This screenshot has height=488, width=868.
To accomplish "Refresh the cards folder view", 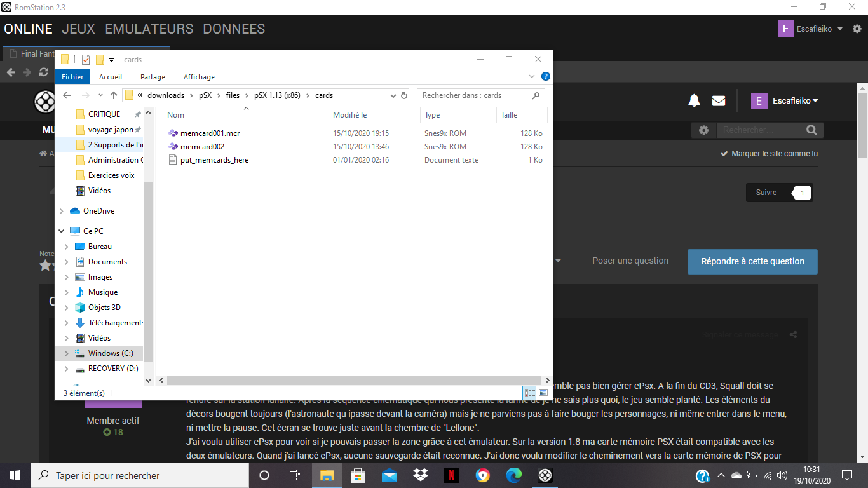I will pyautogui.click(x=404, y=95).
